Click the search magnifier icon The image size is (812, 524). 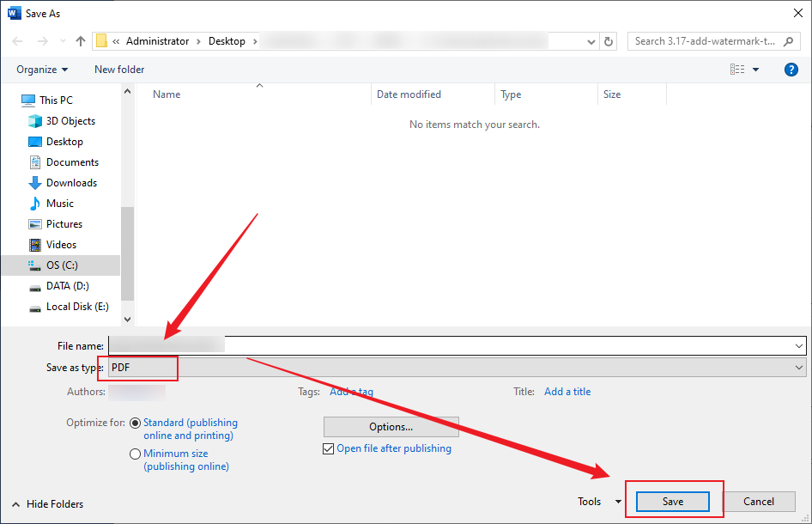[789, 40]
